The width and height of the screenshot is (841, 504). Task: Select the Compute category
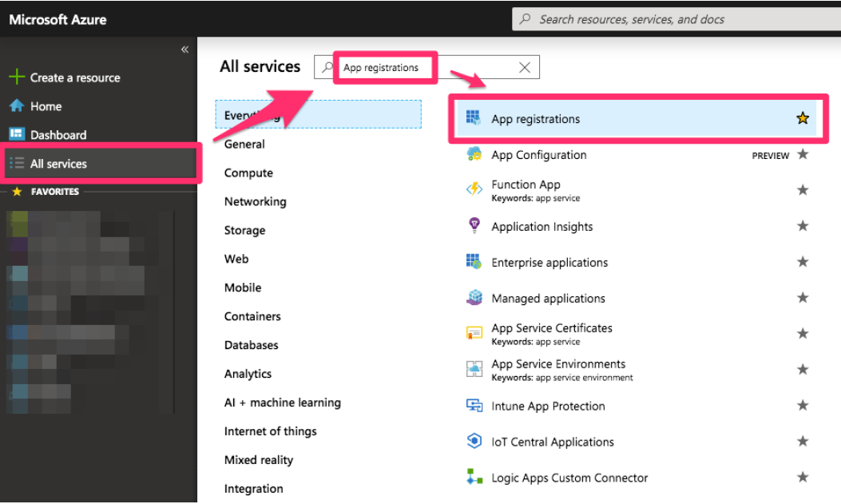pos(248,173)
